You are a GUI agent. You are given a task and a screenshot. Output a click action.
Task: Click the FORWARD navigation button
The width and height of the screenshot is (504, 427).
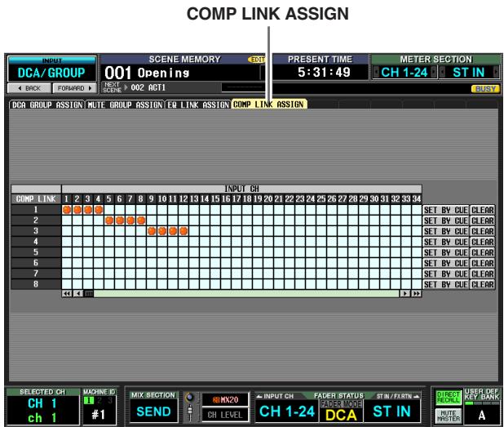tap(74, 88)
